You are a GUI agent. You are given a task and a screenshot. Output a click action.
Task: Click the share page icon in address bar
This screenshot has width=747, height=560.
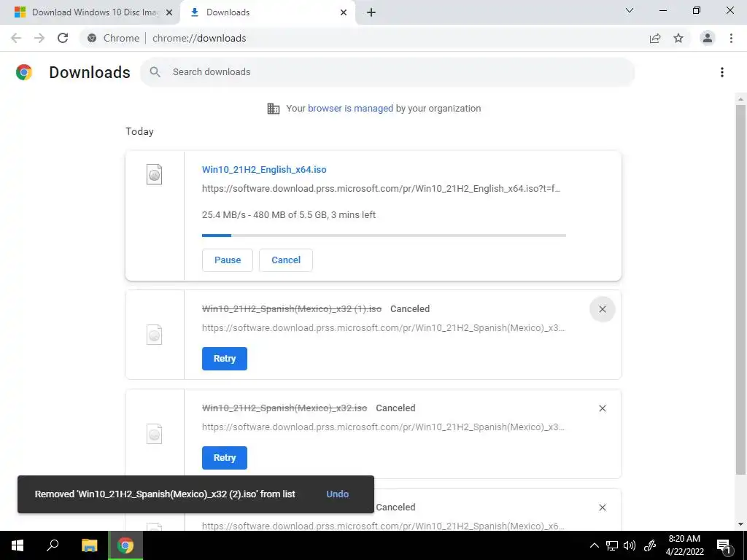click(x=655, y=38)
